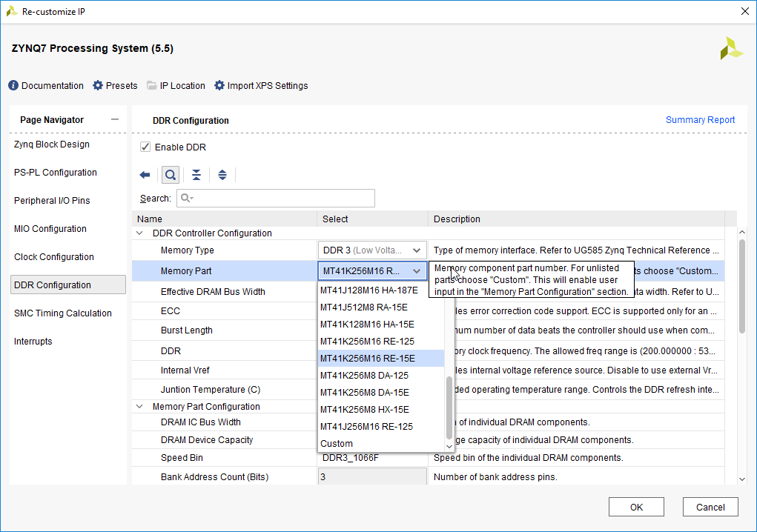Viewport: 757px width, 532px height.
Task: Select MT41K256M8 DA-125 from list
Action: (x=364, y=376)
